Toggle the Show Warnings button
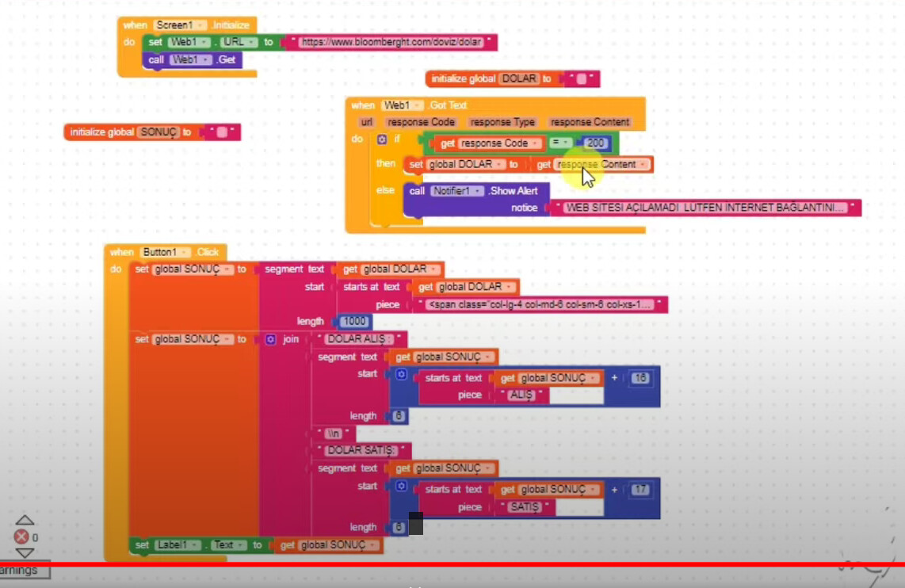Image resolution: width=905 pixels, height=588 pixels. pos(22,570)
